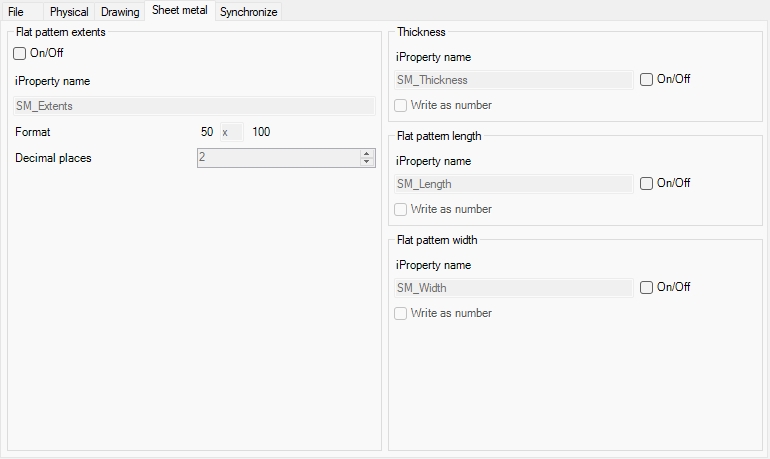Decrease Decimal places with down arrow
This screenshot has width=770, height=459.
point(367,162)
